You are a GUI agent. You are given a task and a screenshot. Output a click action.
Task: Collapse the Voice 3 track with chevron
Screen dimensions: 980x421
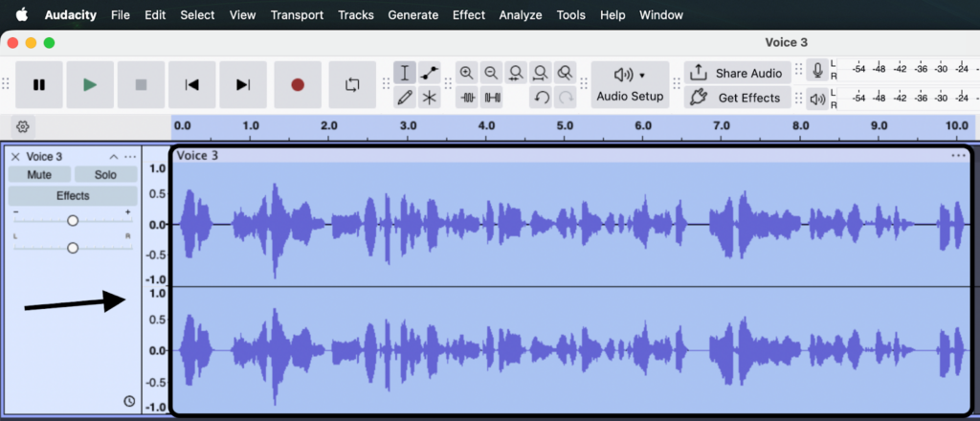(x=114, y=157)
